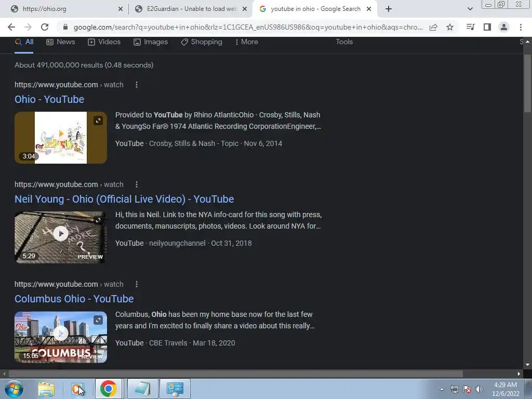Image resolution: width=532 pixels, height=399 pixels.
Task: Click the Crosby Stills Nash video thumbnail
Action: click(61, 137)
